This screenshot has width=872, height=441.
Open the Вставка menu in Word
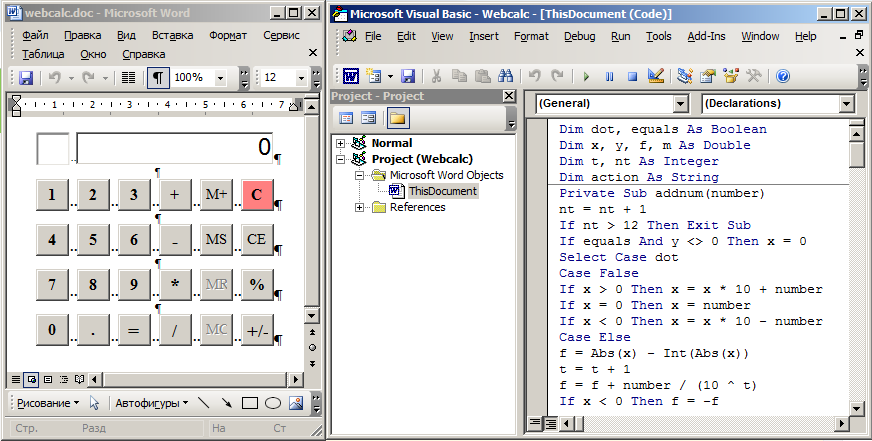tap(172, 35)
